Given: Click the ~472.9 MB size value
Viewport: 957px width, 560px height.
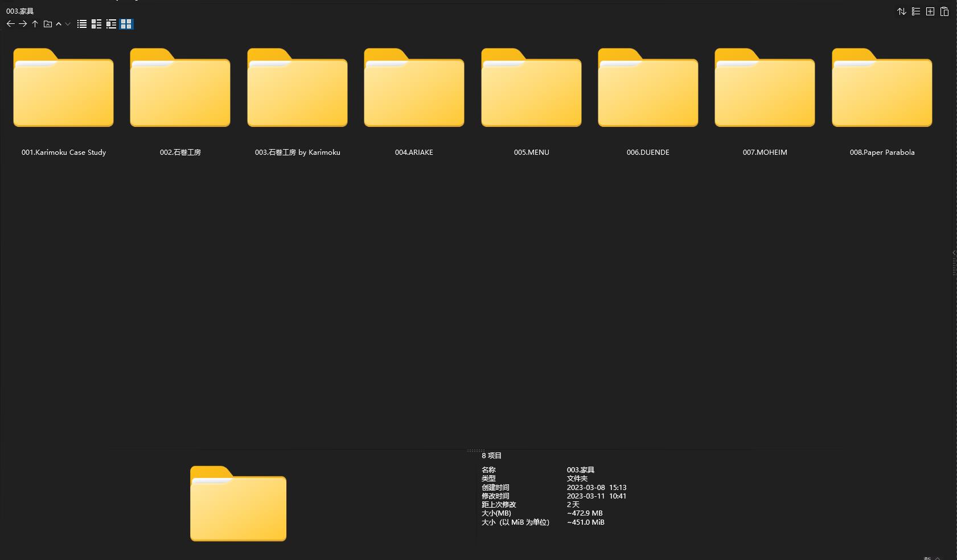Looking at the screenshot, I should point(585,513).
